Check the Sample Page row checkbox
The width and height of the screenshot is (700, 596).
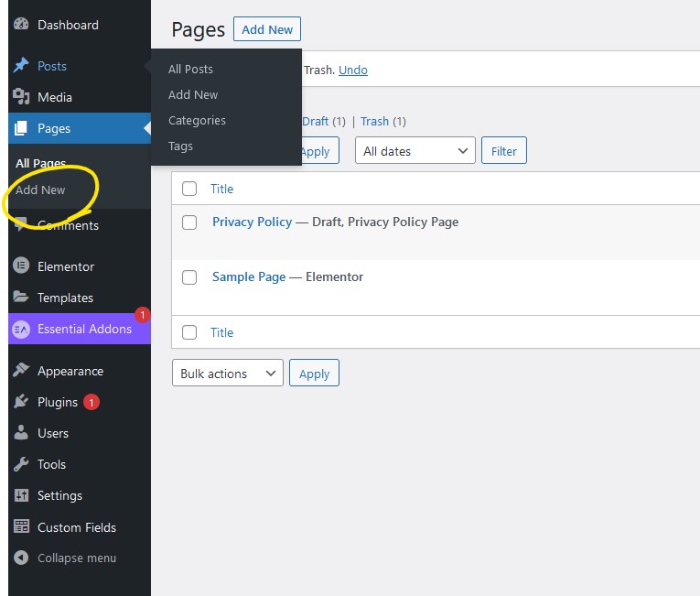click(x=189, y=277)
